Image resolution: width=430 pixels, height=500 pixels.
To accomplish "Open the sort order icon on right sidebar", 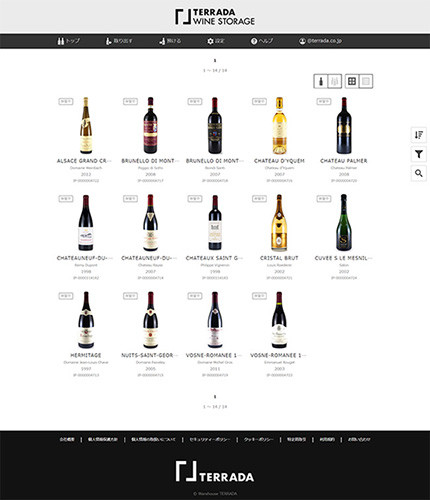I will [x=419, y=135].
